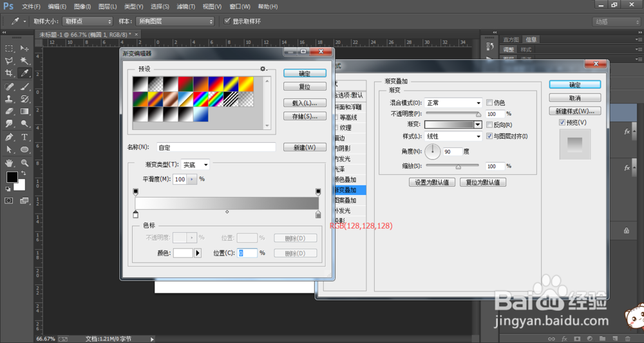Image resolution: width=644 pixels, height=343 pixels.
Task: Open 样式 线性 dropdown
Action: [x=453, y=136]
